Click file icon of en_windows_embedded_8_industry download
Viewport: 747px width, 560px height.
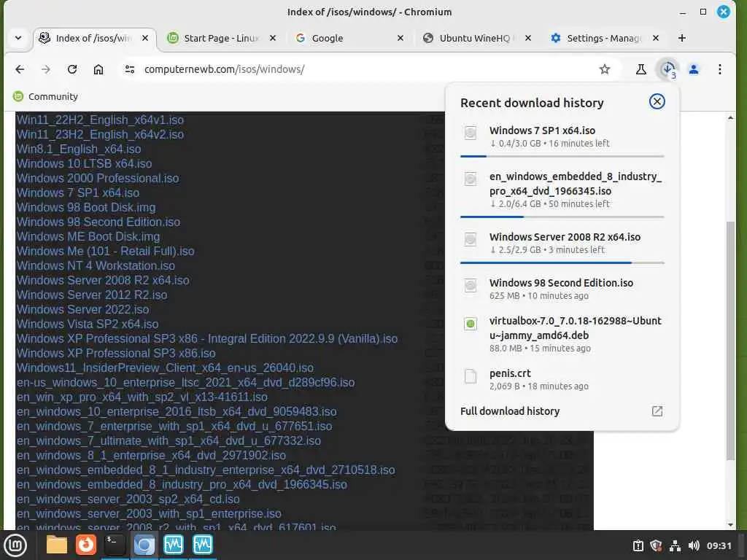pyautogui.click(x=471, y=179)
